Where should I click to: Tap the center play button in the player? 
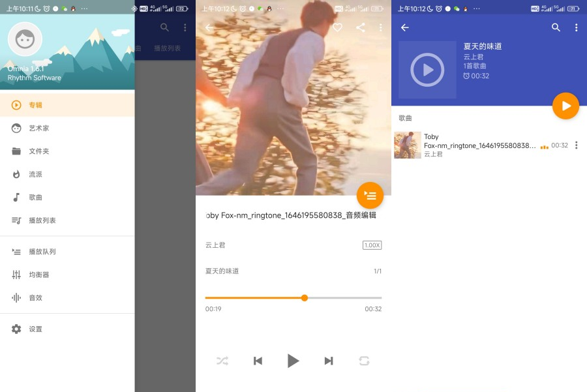click(293, 361)
